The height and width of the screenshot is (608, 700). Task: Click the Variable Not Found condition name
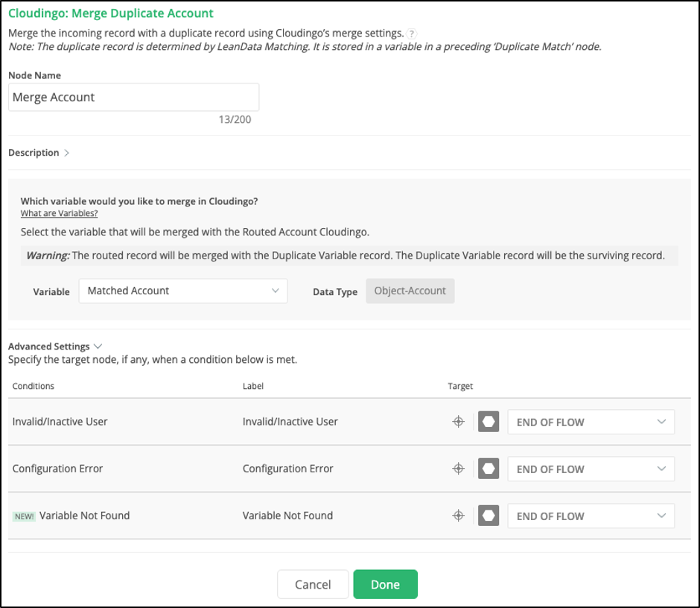pos(84,516)
